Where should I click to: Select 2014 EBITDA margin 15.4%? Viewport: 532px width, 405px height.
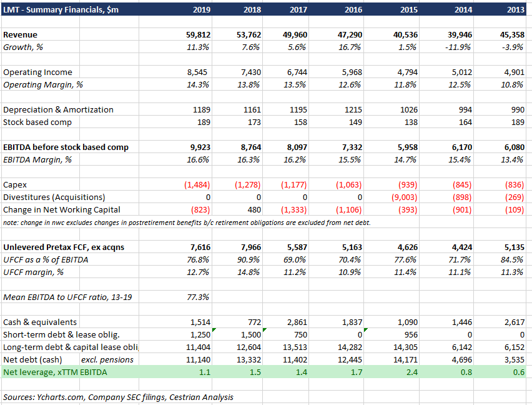(x=460, y=160)
